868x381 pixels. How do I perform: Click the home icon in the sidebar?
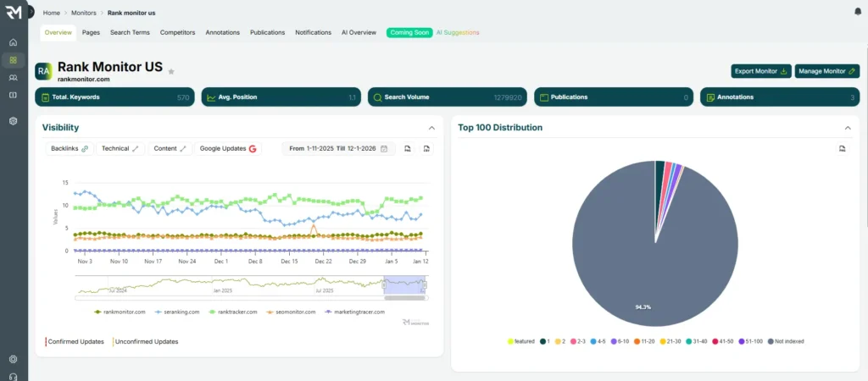(13, 42)
